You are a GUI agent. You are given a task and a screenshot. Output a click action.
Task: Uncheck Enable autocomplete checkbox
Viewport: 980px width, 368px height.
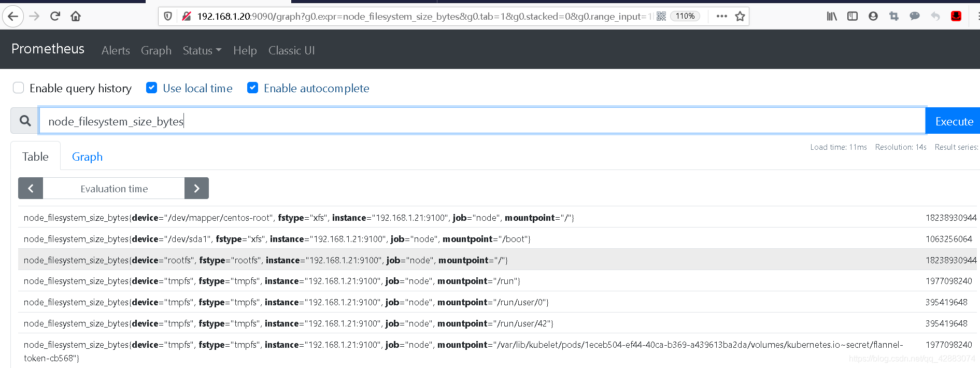[252, 88]
